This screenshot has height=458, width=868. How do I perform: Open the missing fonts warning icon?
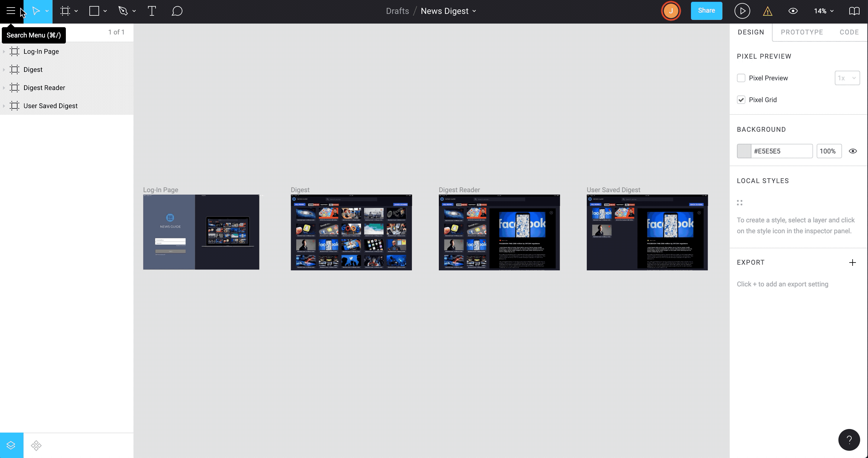pos(767,11)
